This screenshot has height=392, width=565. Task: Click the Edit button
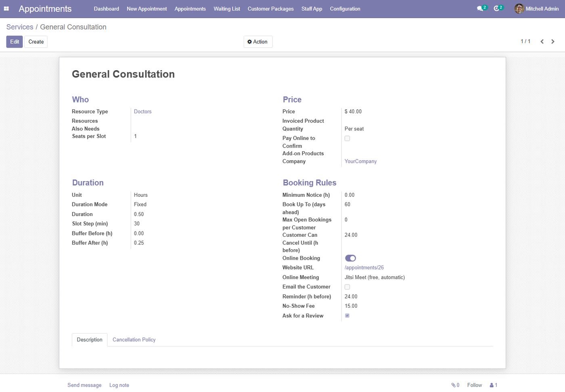[x=15, y=42]
